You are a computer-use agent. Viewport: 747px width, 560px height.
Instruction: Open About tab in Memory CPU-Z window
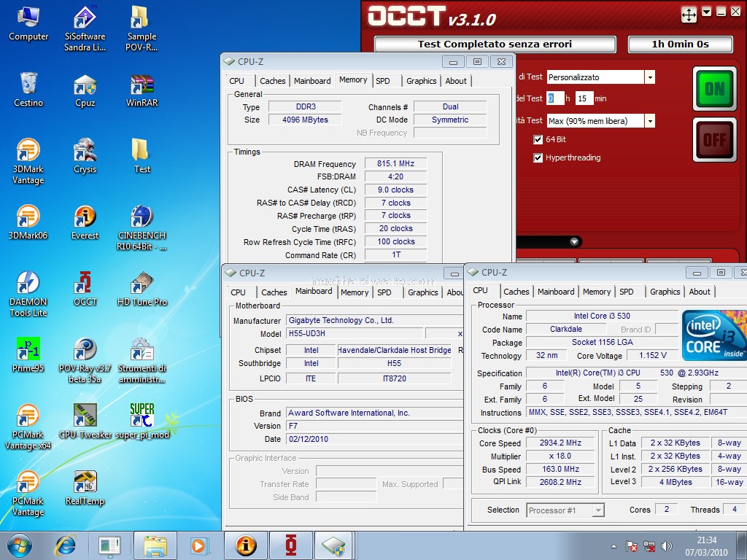tap(456, 81)
